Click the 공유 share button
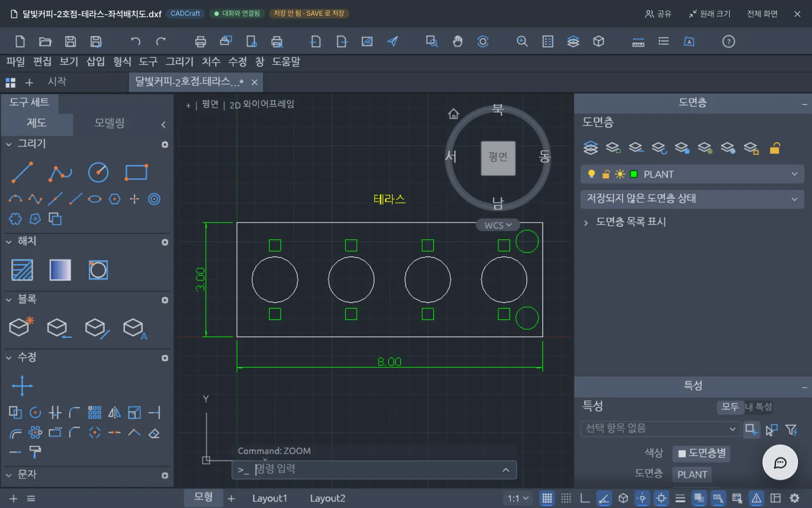The image size is (812, 508). coord(658,14)
